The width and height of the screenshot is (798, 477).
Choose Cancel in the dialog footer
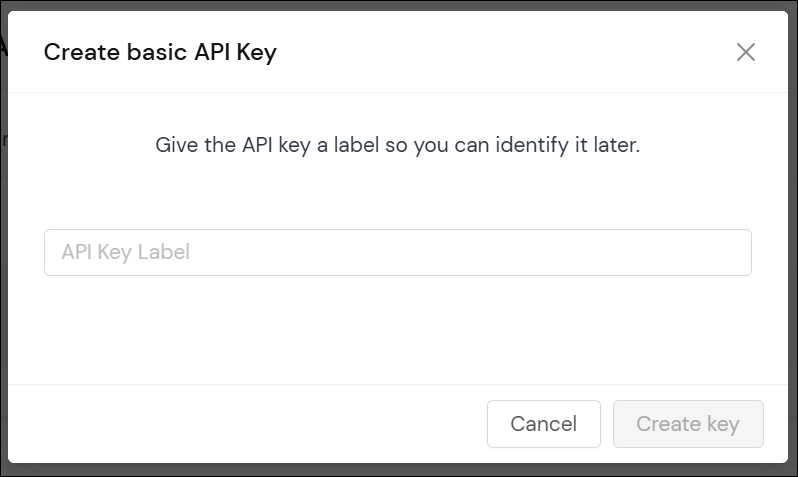tap(544, 424)
